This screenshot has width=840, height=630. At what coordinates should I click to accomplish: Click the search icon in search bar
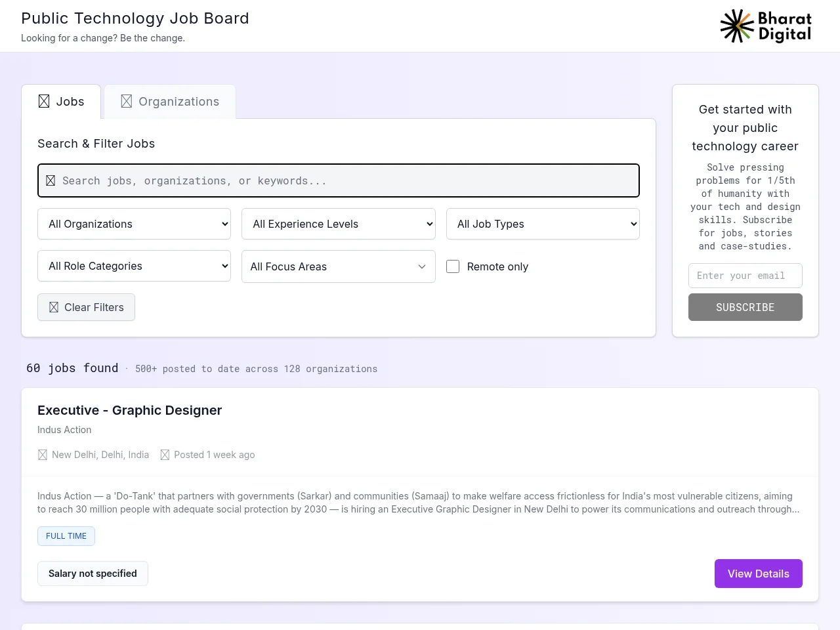(x=51, y=180)
